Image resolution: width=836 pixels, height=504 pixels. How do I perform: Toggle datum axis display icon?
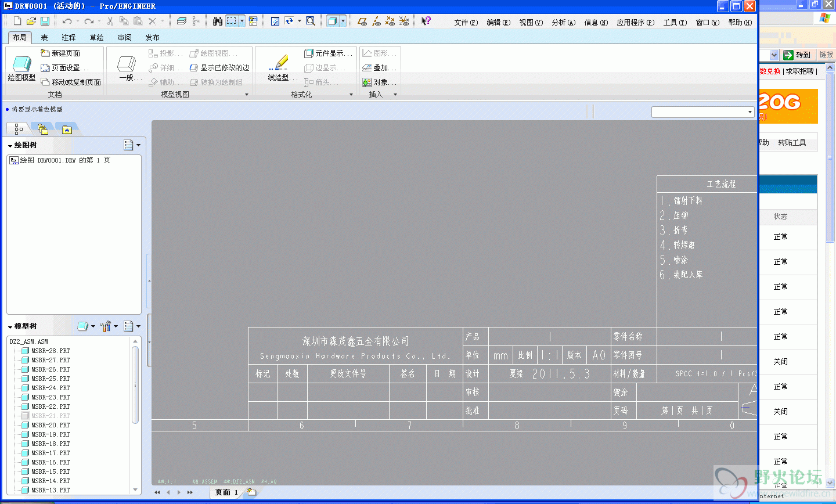point(376,21)
